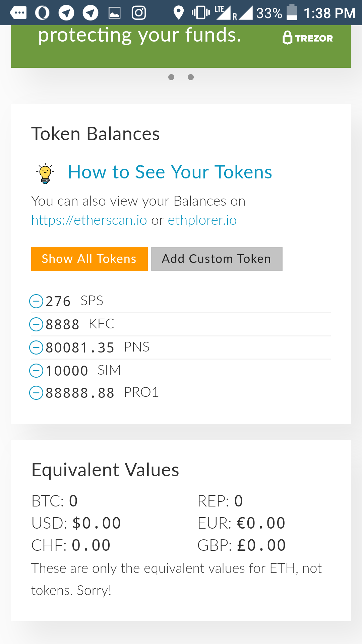
Task: Open the ethplorer.io link
Action: pos(202,220)
